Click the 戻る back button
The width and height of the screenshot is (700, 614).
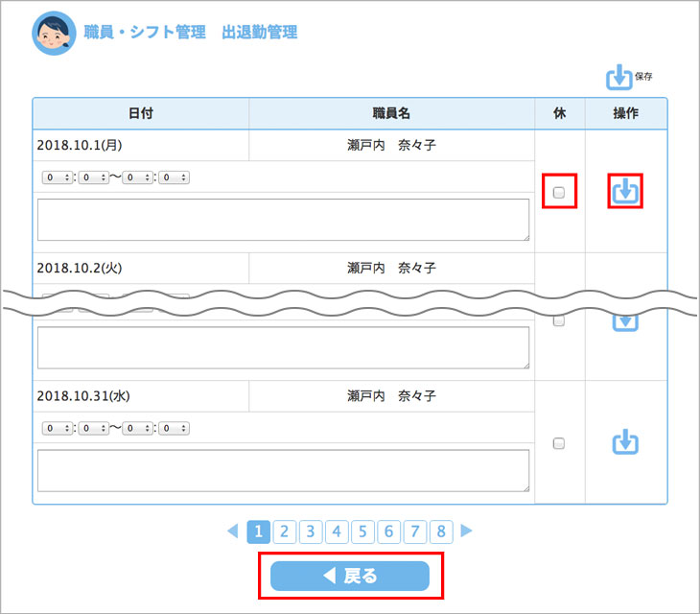click(350, 576)
